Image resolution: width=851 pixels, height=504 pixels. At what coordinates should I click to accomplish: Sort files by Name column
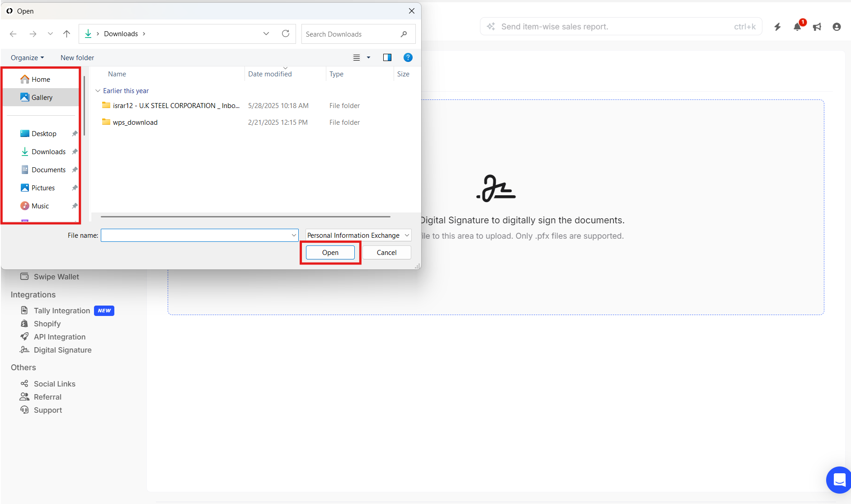click(x=117, y=74)
